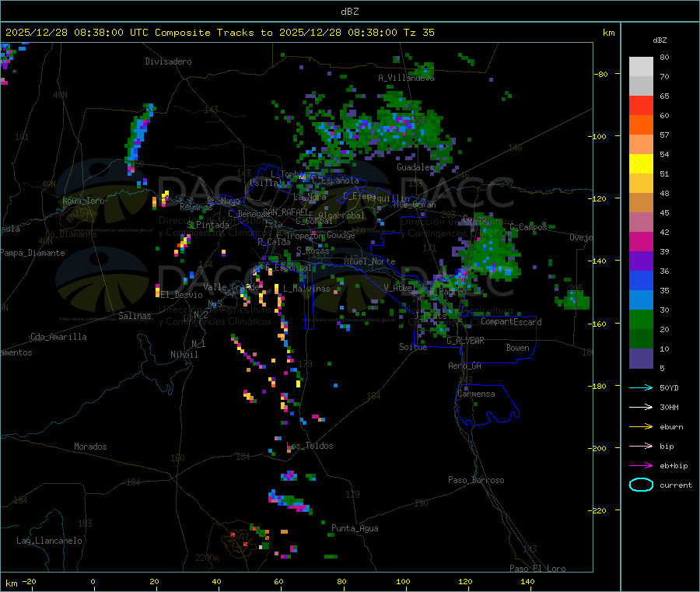Click the color swatch above 70 dBZ
The image size is (700, 592).
pyautogui.click(x=641, y=67)
